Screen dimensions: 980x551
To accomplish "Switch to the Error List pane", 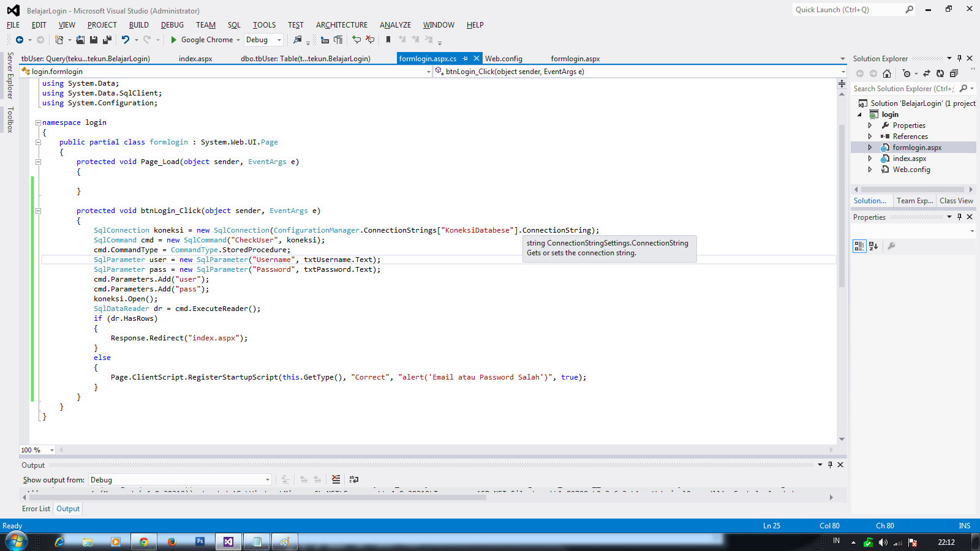I will (x=36, y=509).
